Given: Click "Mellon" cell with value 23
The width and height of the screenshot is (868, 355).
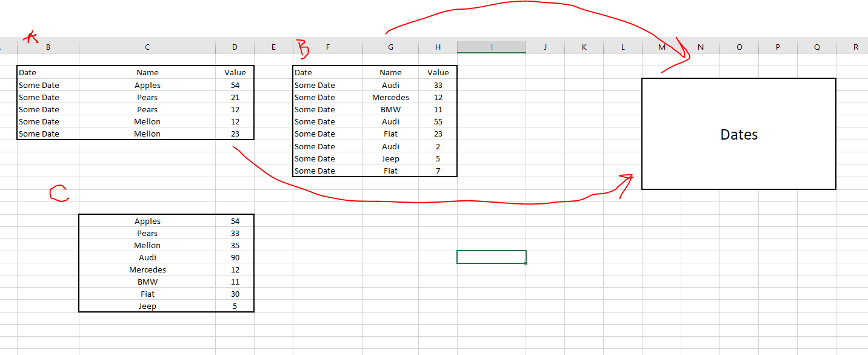Looking at the screenshot, I should pyautogui.click(x=147, y=134).
